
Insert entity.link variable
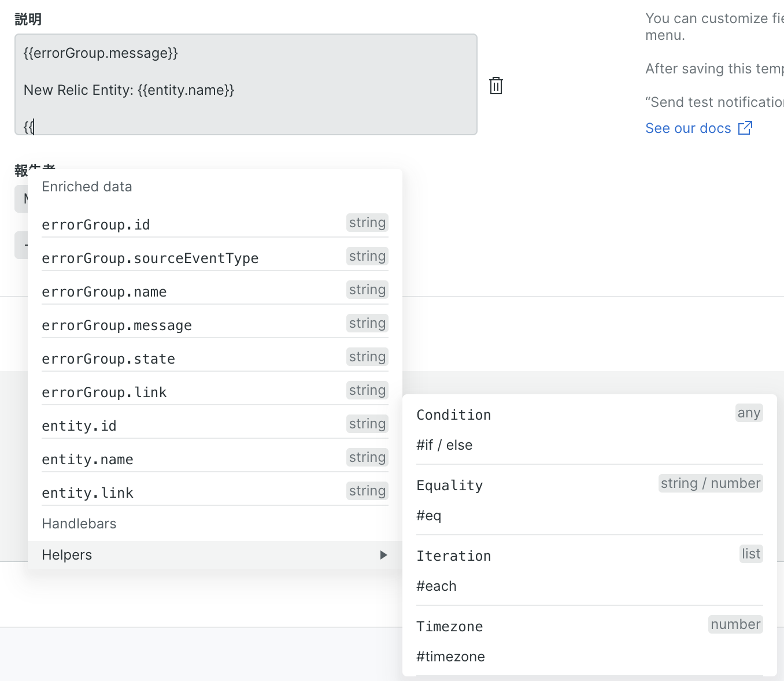click(87, 493)
